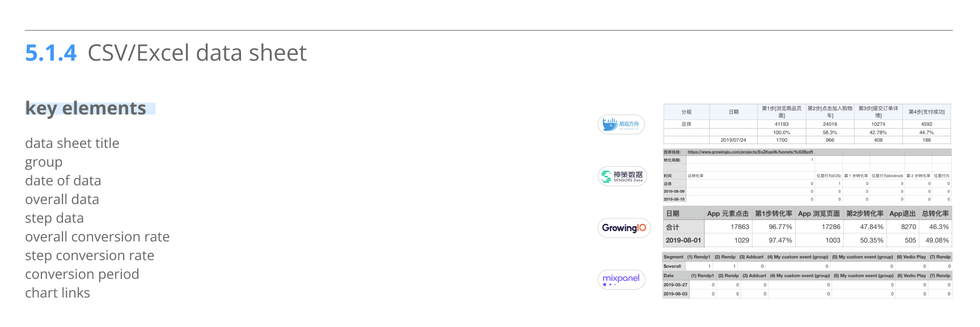Select the 'chart links' list item
Viewport: 980px width, 327px height.
(57, 293)
